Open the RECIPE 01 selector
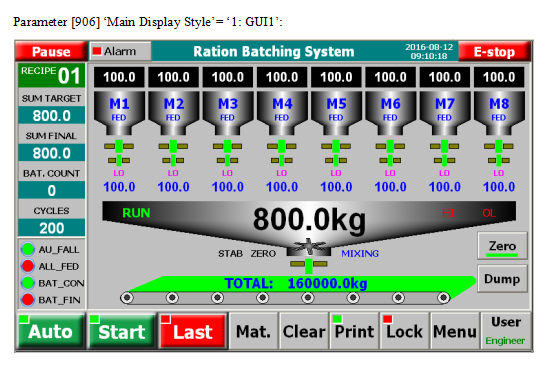Image resolution: width=553 pixels, height=373 pixels. coord(51,75)
